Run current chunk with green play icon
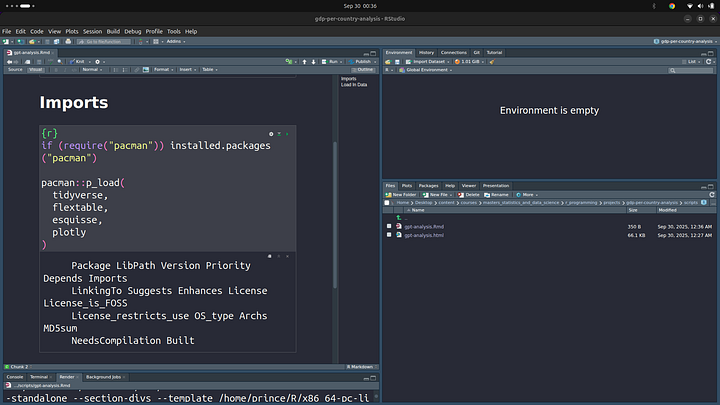This screenshot has width=720, height=405. (287, 134)
